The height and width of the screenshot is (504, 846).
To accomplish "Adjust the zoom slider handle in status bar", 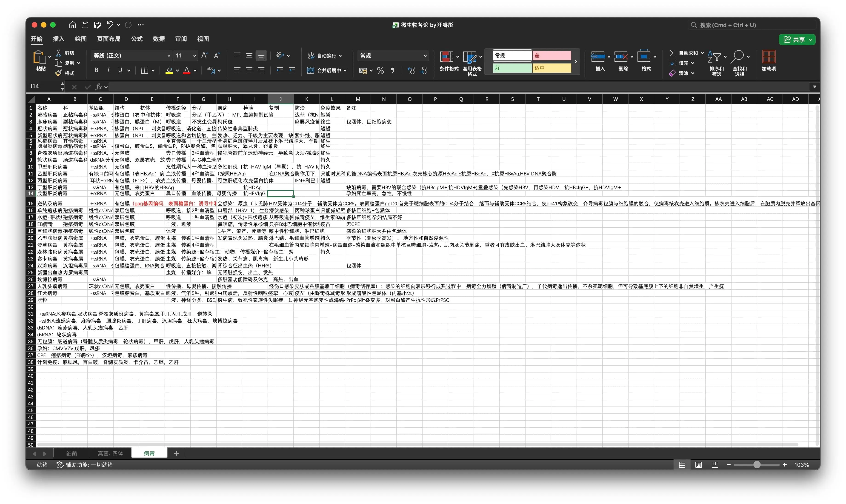I will coord(757,465).
